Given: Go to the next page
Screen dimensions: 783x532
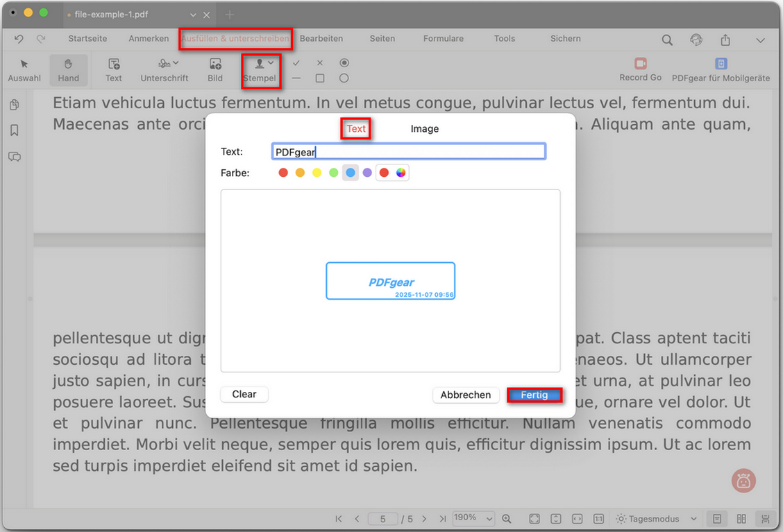Looking at the screenshot, I should (424, 519).
